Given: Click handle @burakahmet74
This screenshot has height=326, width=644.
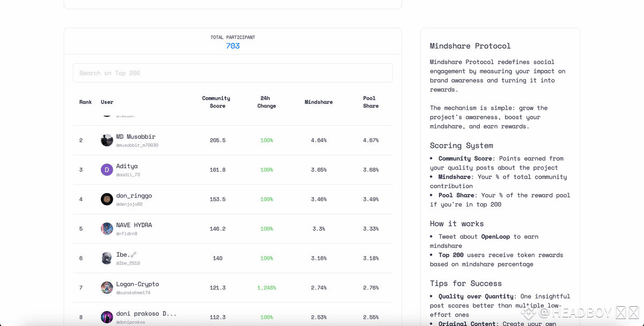Looking at the screenshot, I should (133, 293).
